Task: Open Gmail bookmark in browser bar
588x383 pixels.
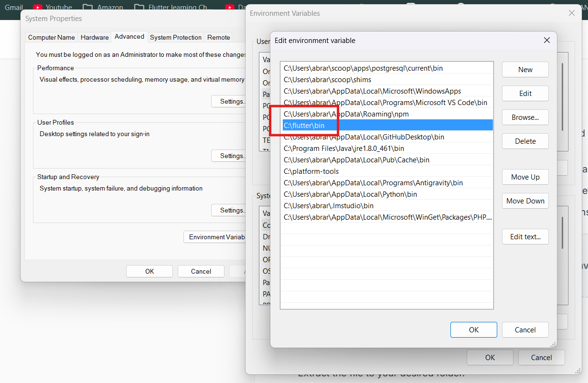Action: pos(13,7)
